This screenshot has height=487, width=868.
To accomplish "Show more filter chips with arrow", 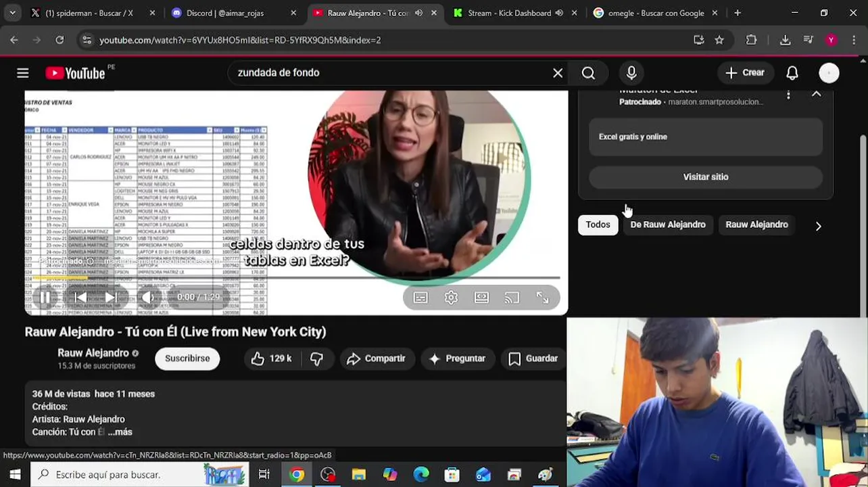I will coord(818,226).
